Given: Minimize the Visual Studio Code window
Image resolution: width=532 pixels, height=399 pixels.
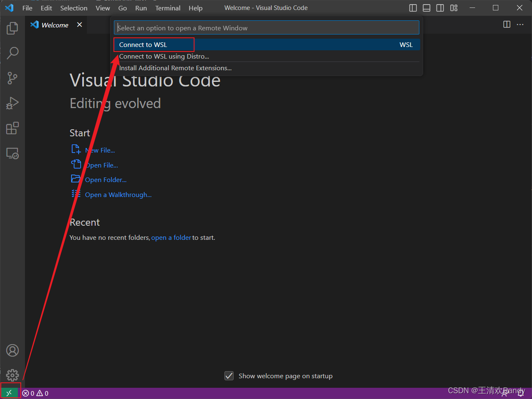Looking at the screenshot, I should click(472, 8).
